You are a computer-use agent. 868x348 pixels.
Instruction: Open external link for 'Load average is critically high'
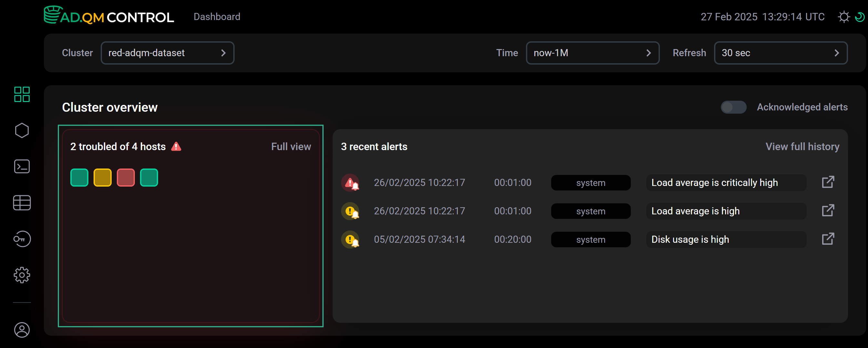[828, 182]
